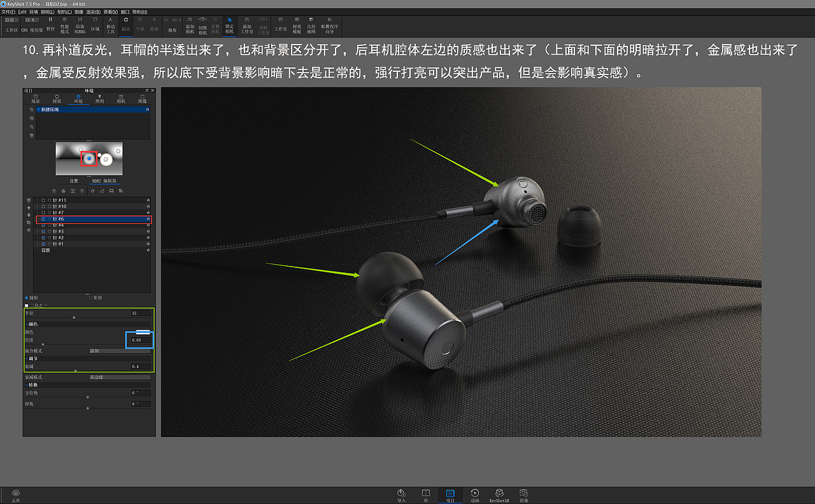Screen dimensions: 815x504
Task: Click the white 颜色 color swatch
Action: click(x=143, y=332)
